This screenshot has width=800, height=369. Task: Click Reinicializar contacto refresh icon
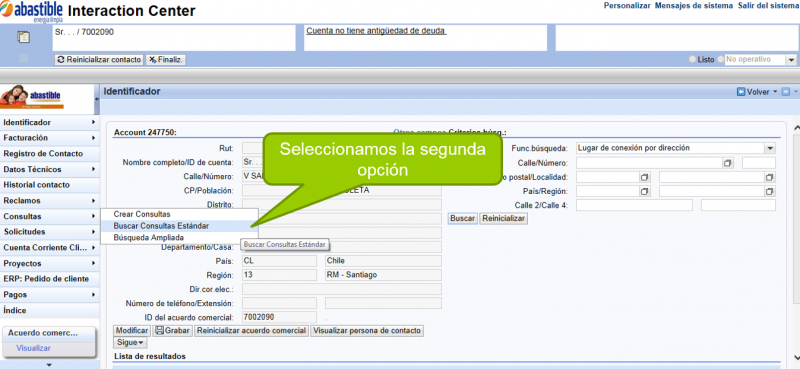61,60
